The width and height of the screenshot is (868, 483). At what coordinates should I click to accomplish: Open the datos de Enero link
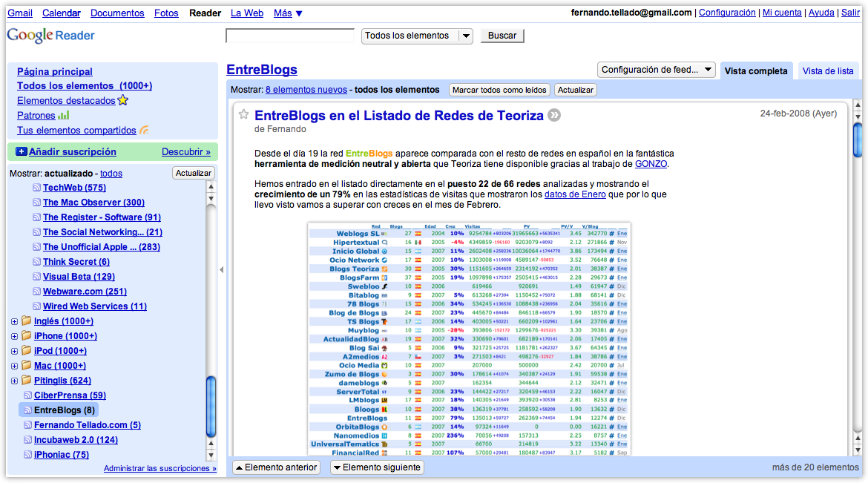click(575, 194)
